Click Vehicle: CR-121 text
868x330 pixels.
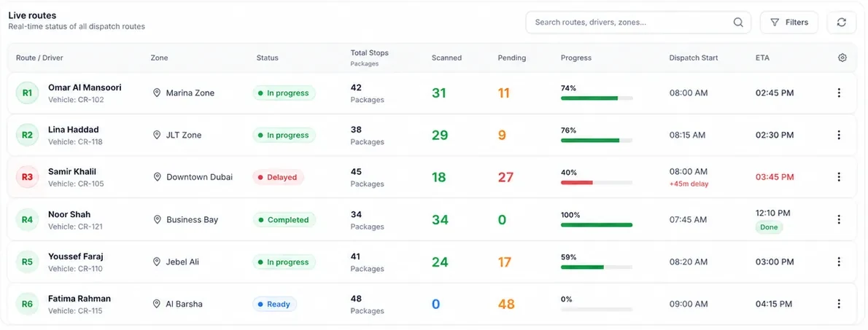[75, 227]
